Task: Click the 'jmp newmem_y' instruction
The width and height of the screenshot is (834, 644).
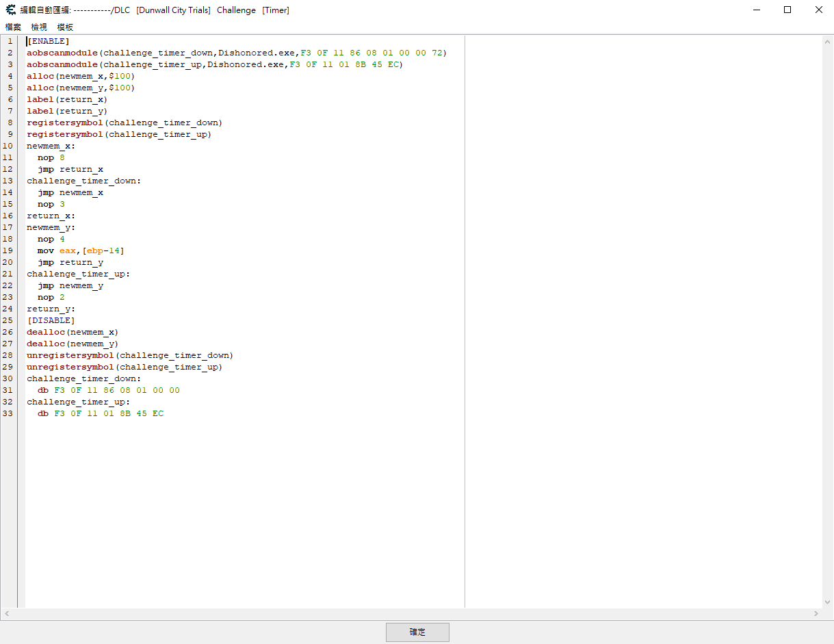Action: click(x=70, y=285)
